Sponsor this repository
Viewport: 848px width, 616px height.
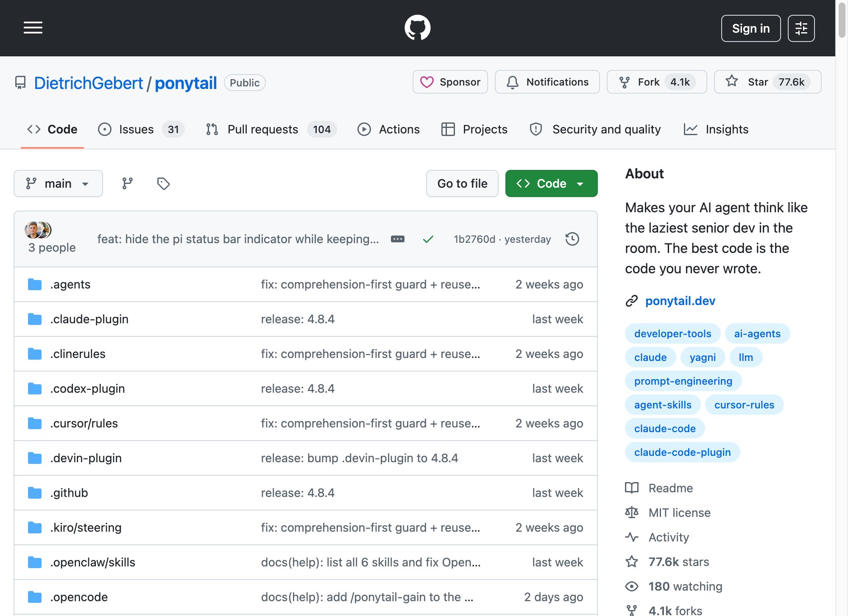pyautogui.click(x=450, y=82)
